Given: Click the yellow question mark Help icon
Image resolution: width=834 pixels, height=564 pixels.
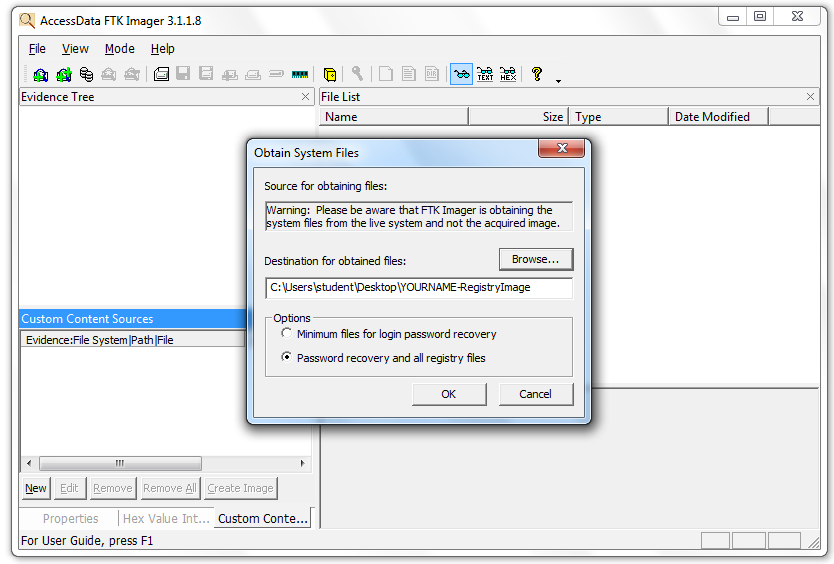Looking at the screenshot, I should click(x=537, y=74).
